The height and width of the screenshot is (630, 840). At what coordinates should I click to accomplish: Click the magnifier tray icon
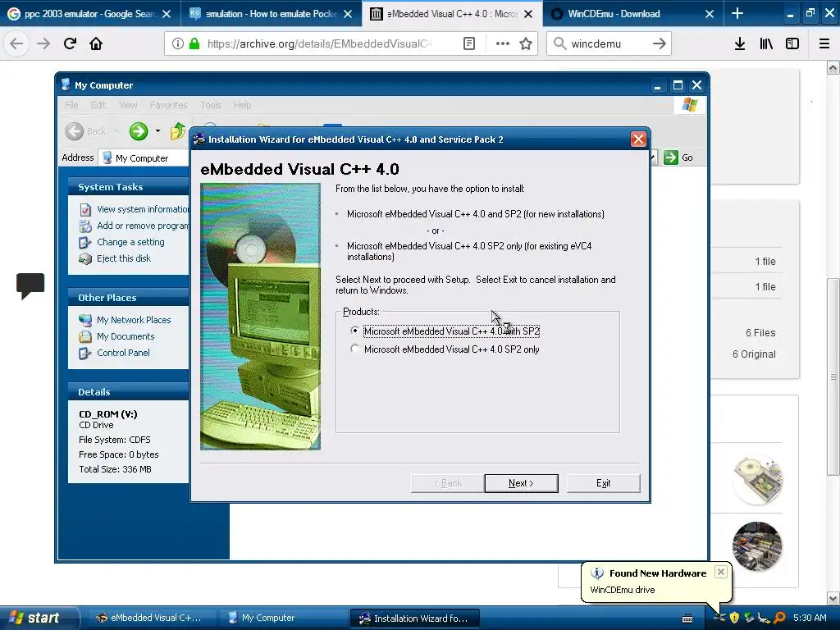779,618
